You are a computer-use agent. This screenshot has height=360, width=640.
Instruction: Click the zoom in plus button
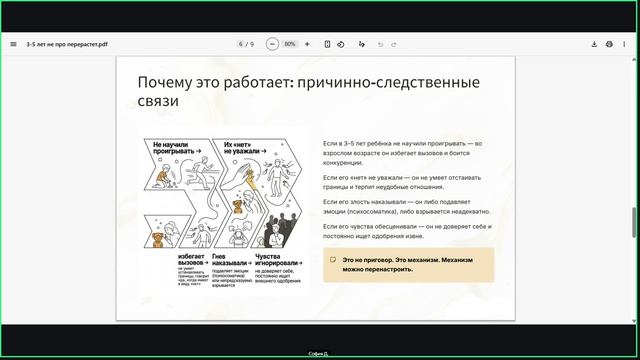coord(307,44)
